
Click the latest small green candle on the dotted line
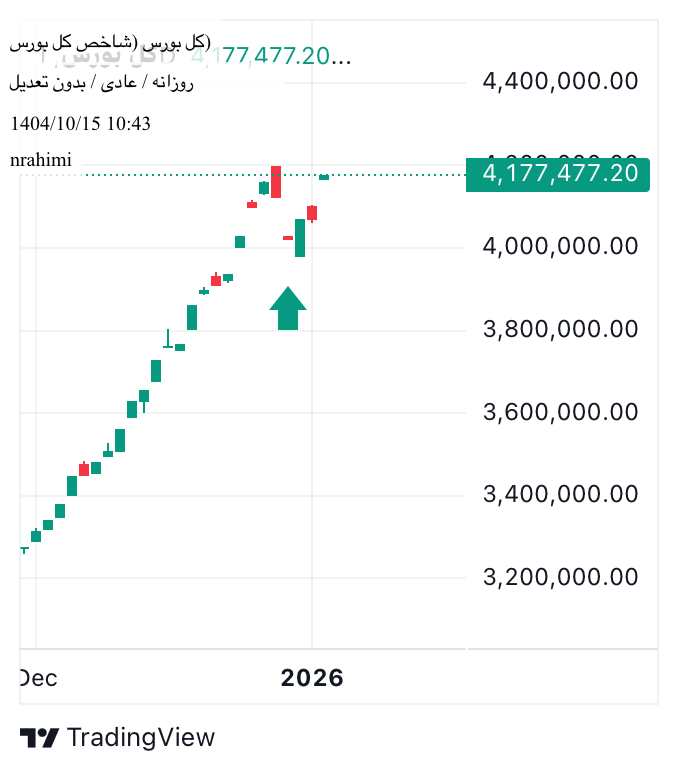click(x=324, y=177)
